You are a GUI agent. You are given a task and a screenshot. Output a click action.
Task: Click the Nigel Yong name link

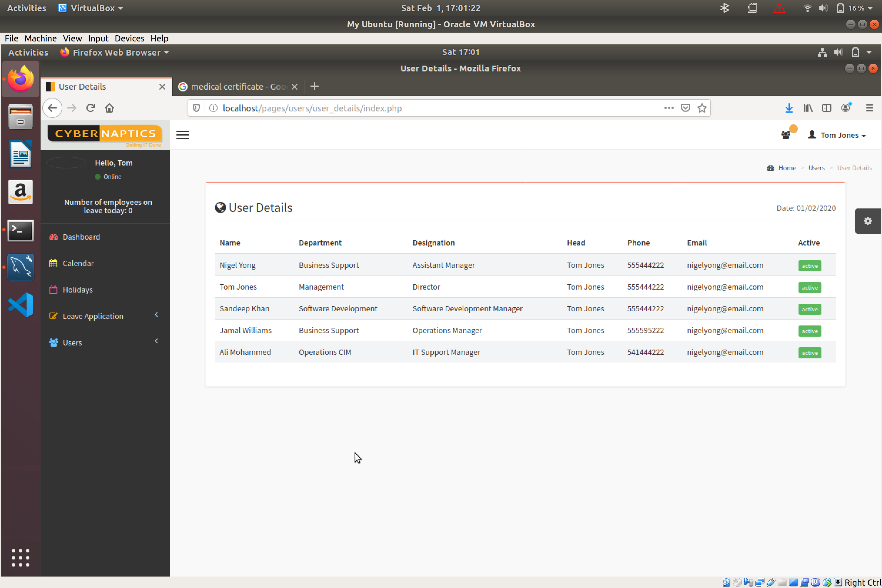click(238, 265)
